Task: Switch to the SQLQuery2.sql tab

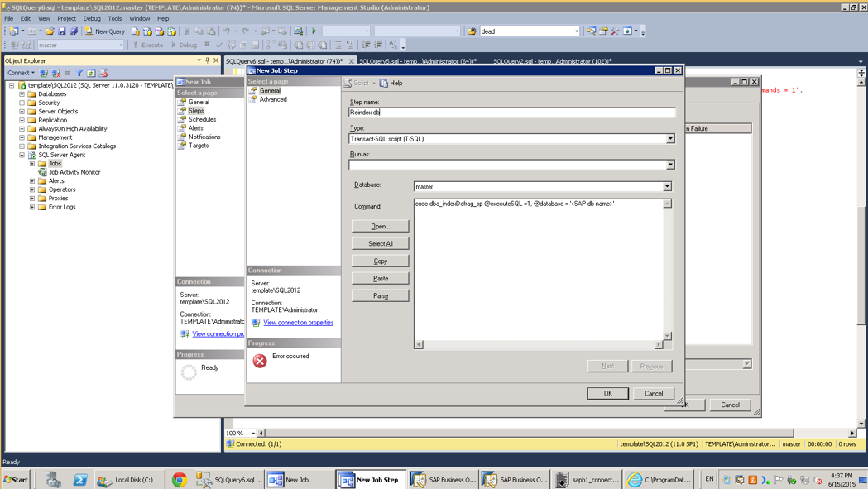Action: [x=552, y=61]
